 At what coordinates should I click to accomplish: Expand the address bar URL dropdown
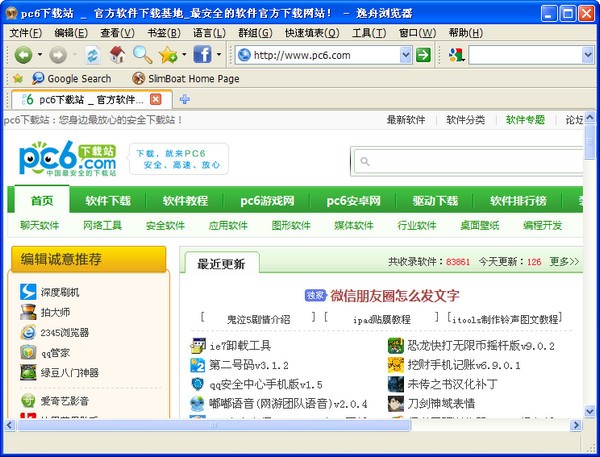(405, 55)
